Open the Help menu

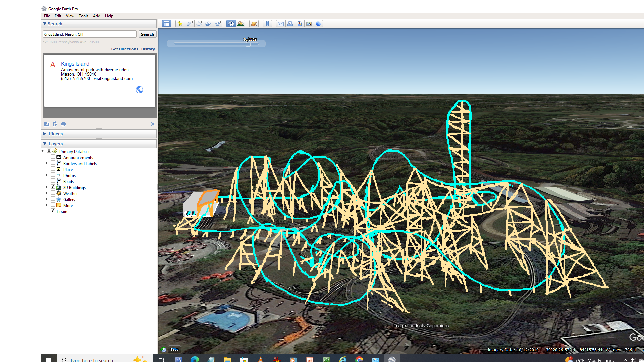pyautogui.click(x=109, y=16)
